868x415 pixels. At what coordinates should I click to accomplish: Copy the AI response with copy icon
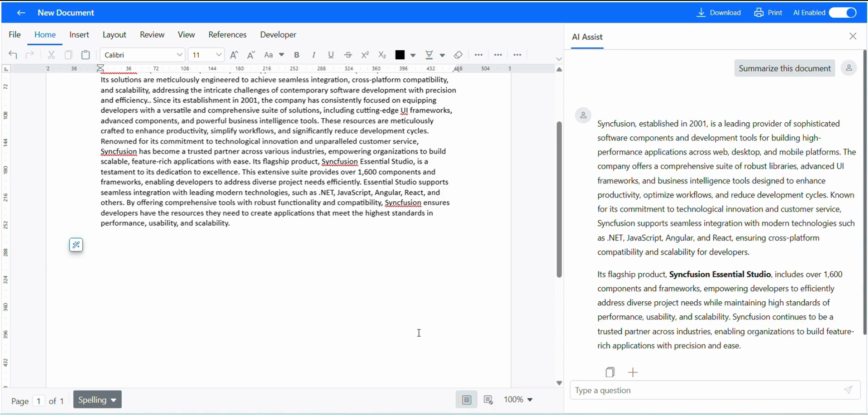pos(610,372)
